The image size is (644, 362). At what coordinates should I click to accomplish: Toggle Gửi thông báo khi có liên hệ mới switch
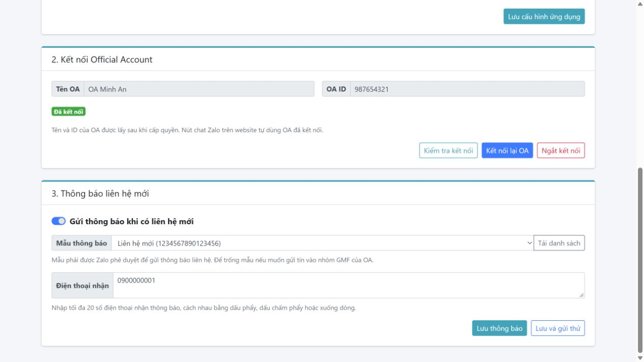[x=59, y=221]
